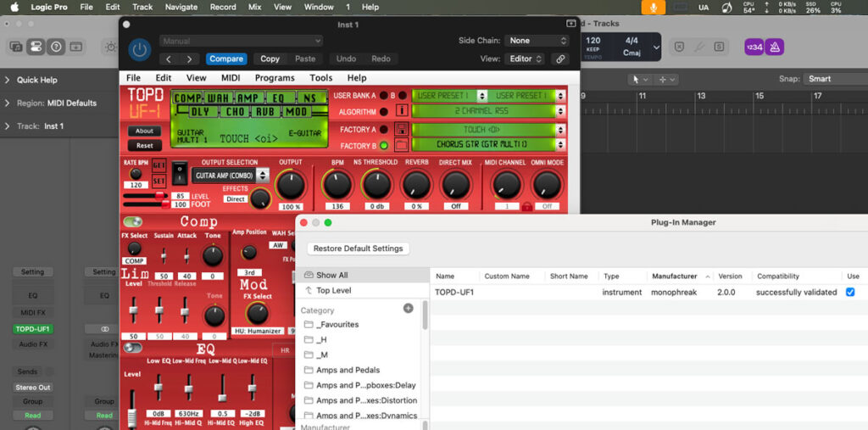
Task: Open the 2 Channel RSS algorithm dropdown
Action: point(489,111)
